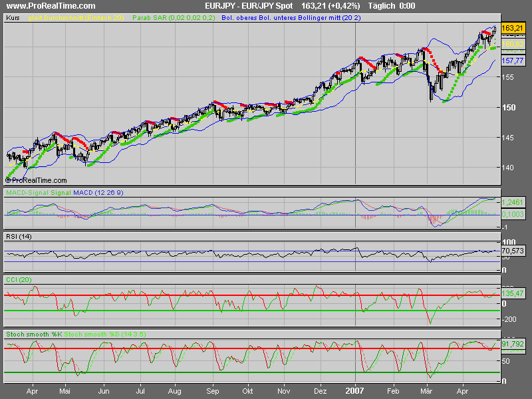Click the 155 price axis label
This screenshot has height=399, width=532.
click(x=508, y=77)
